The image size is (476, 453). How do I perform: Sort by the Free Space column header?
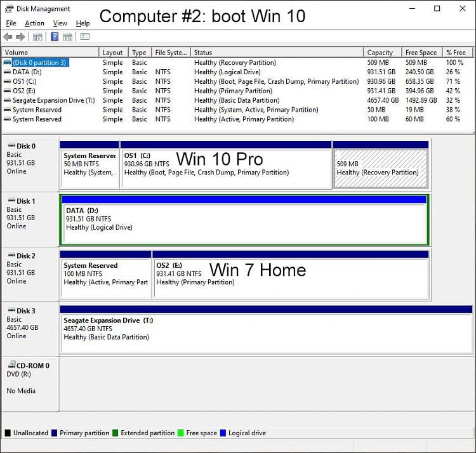click(422, 53)
